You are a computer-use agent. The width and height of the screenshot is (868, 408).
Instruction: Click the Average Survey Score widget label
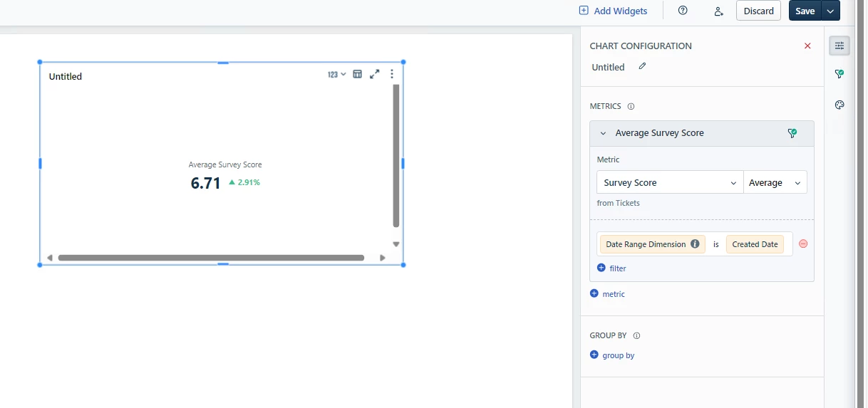[225, 164]
